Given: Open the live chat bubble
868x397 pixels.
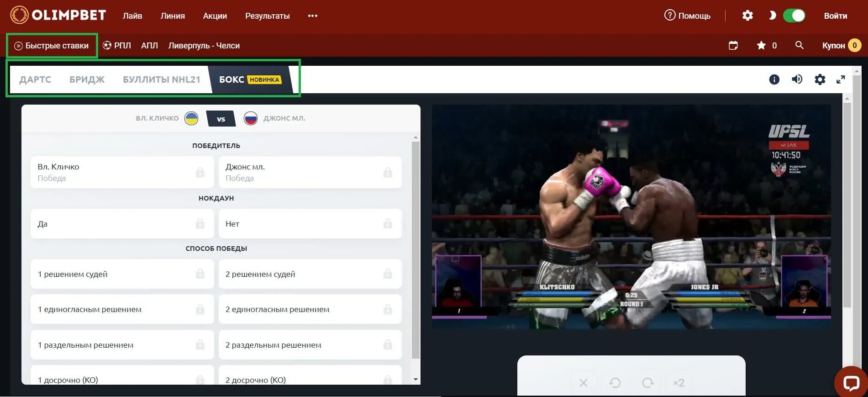Looking at the screenshot, I should click(x=851, y=382).
